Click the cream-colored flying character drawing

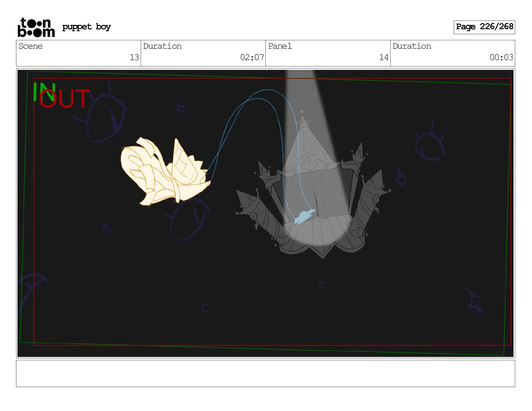click(165, 172)
